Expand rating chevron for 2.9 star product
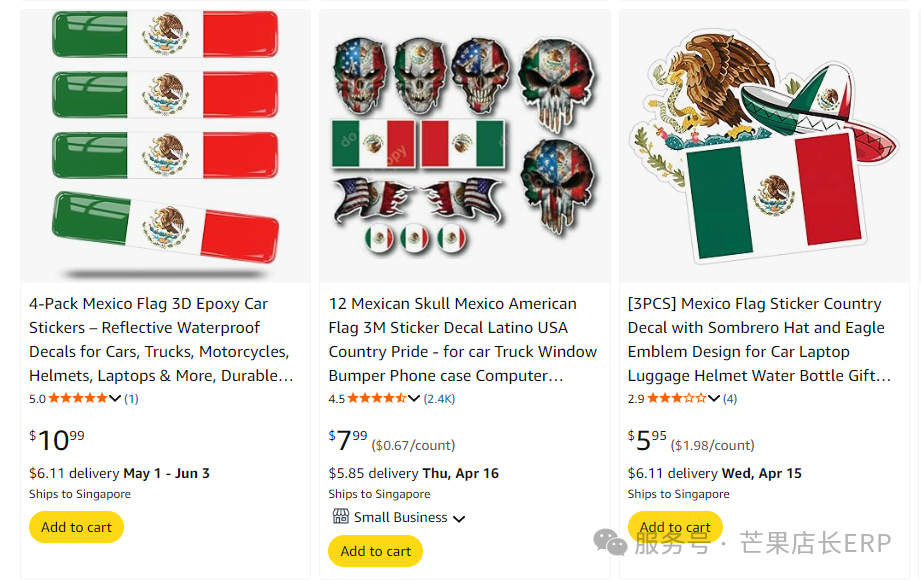 point(714,399)
